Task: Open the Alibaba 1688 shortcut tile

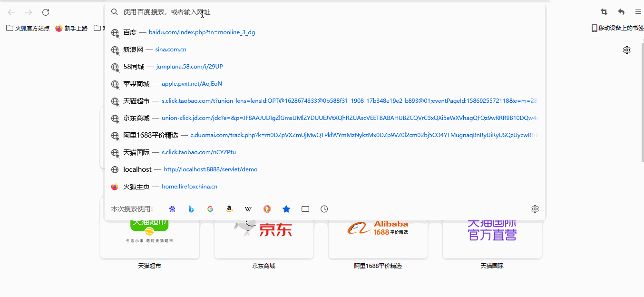Action: 378,240
